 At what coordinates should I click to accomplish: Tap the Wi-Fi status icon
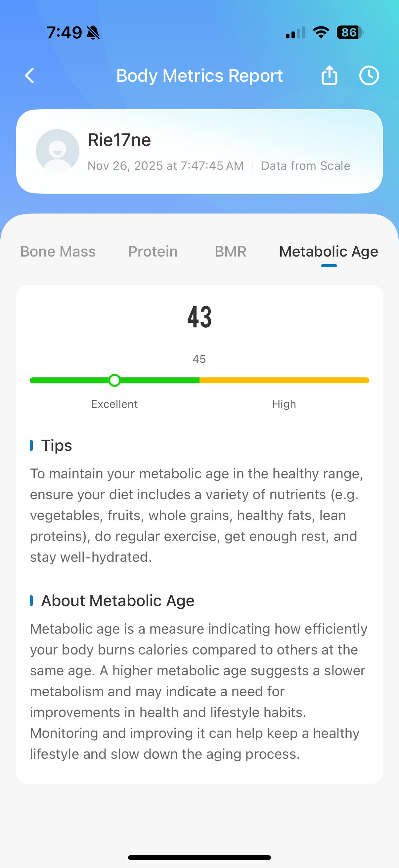321,32
